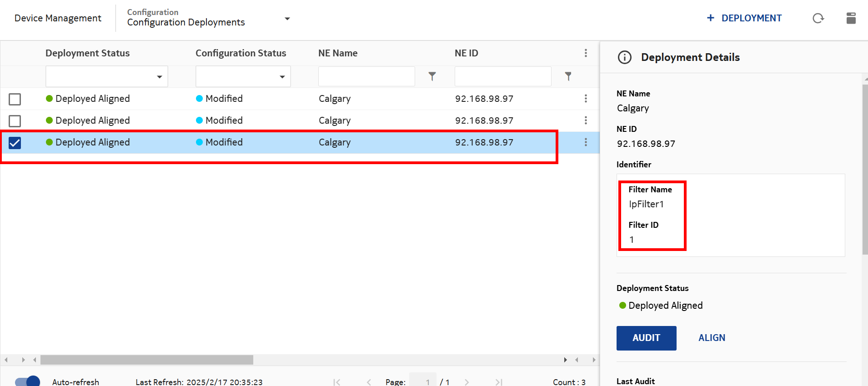Click the NE ID filter funnel icon

click(x=568, y=76)
